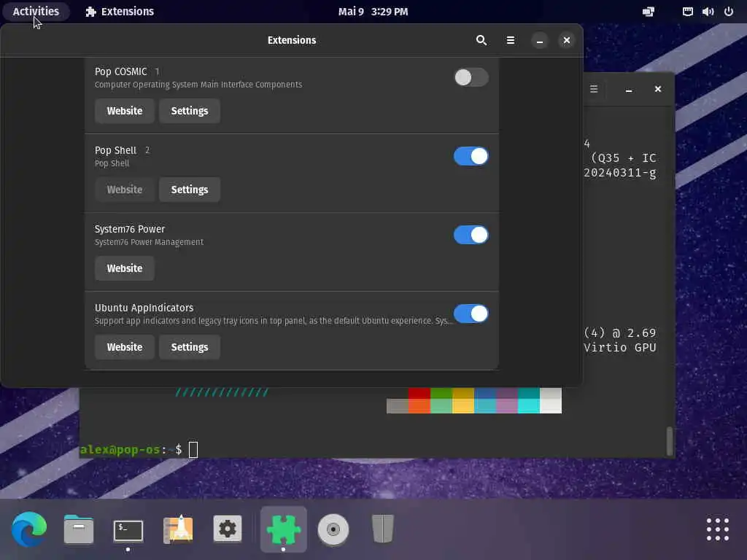Open Ubuntu AppIndicators settings
This screenshot has width=747, height=560.
pyautogui.click(x=190, y=347)
